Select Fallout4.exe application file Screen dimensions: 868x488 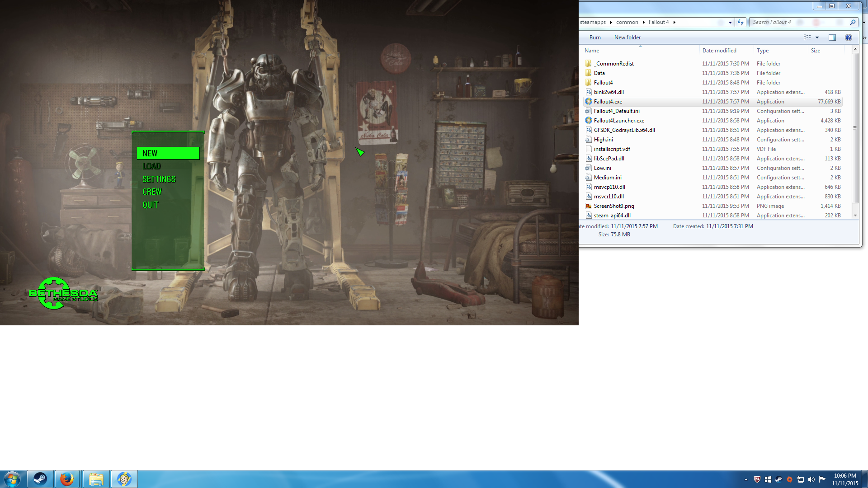tap(713, 102)
